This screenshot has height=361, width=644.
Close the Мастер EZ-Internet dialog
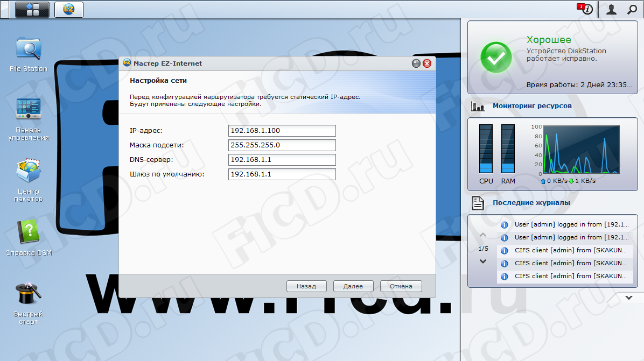[427, 63]
